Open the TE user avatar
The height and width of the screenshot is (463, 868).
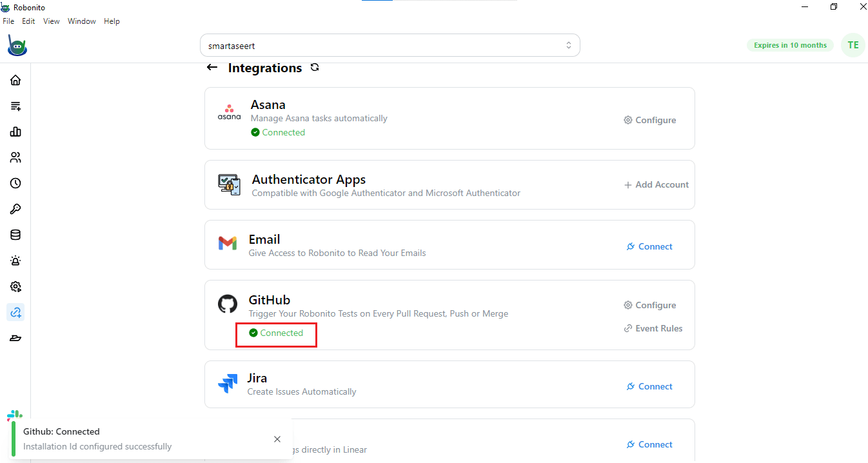pyautogui.click(x=853, y=45)
